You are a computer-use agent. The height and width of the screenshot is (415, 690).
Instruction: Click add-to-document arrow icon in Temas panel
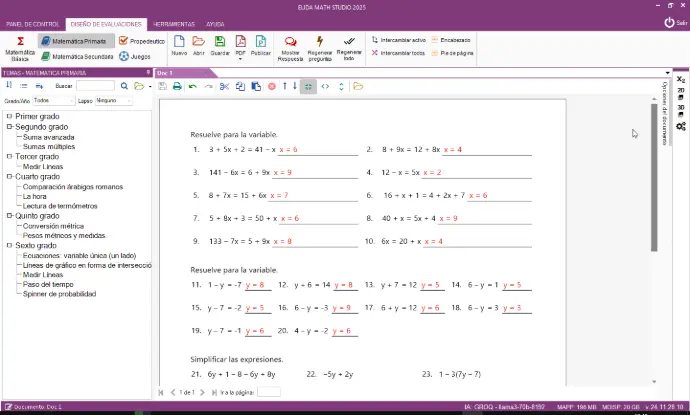[39, 86]
